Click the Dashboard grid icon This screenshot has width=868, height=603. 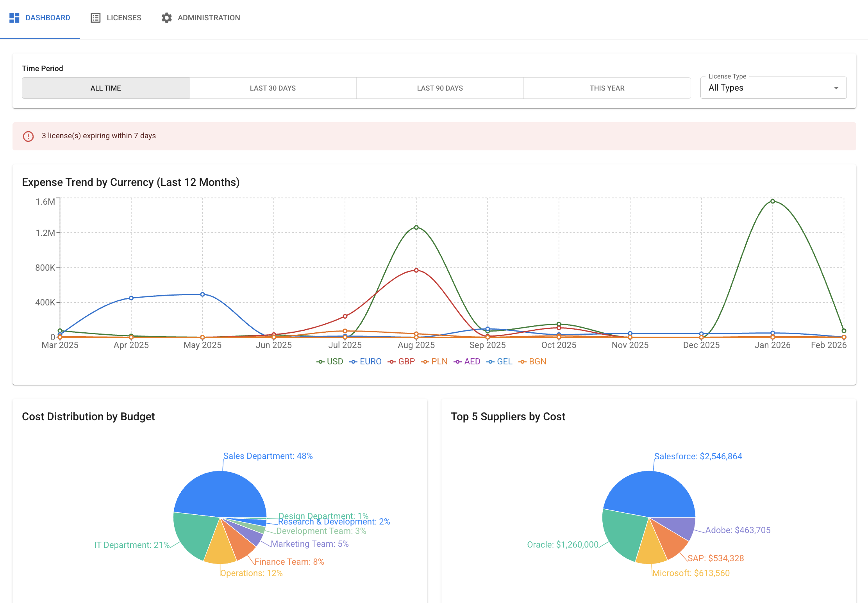tap(14, 18)
